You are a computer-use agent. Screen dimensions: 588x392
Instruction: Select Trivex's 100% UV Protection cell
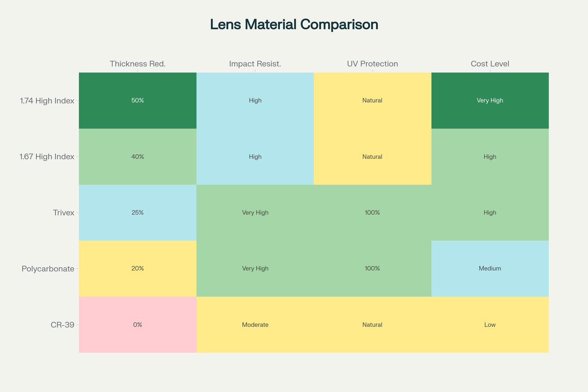pos(372,212)
